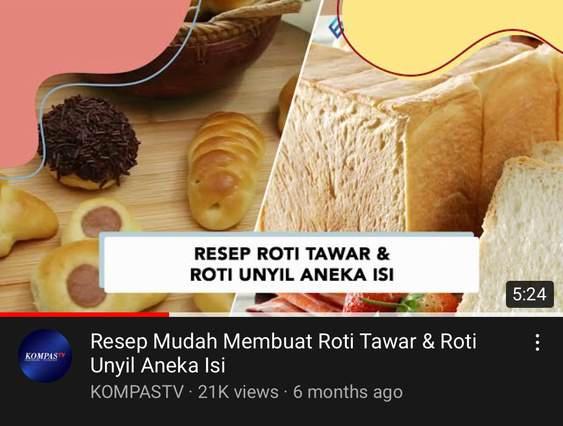Open the video thumbnail of bread recipes
The image size is (563, 426).
pyautogui.click(x=282, y=157)
